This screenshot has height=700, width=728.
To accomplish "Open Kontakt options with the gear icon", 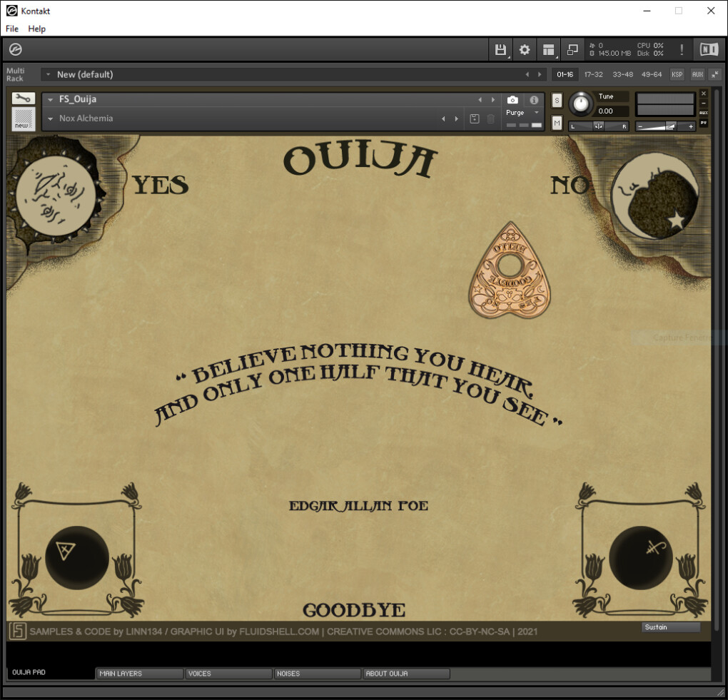I will (x=525, y=50).
